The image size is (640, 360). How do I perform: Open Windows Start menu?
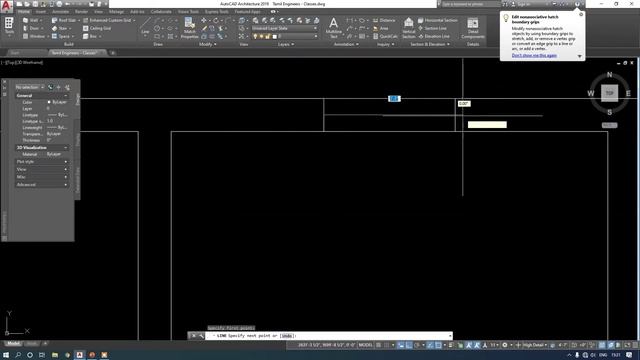6,355
